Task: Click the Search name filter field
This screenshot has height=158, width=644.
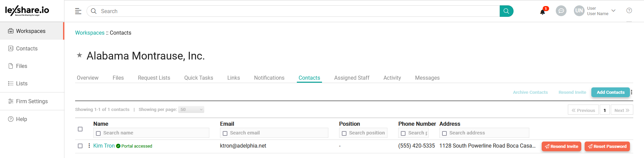Action: coord(154,133)
